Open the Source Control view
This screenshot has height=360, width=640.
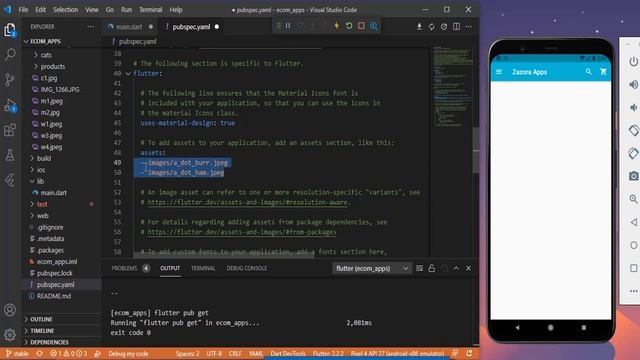[x=10, y=80]
